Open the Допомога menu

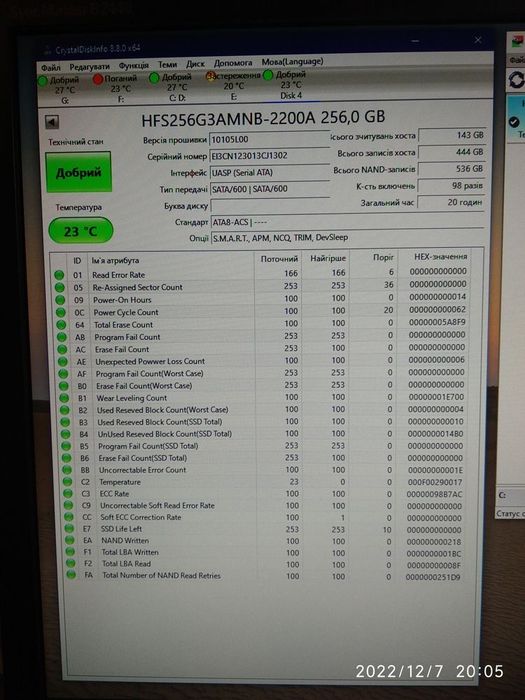pos(233,63)
